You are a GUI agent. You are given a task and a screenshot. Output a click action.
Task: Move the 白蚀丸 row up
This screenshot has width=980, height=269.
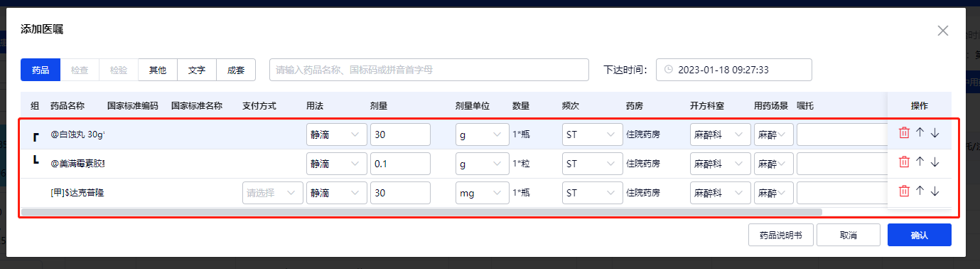[920, 132]
